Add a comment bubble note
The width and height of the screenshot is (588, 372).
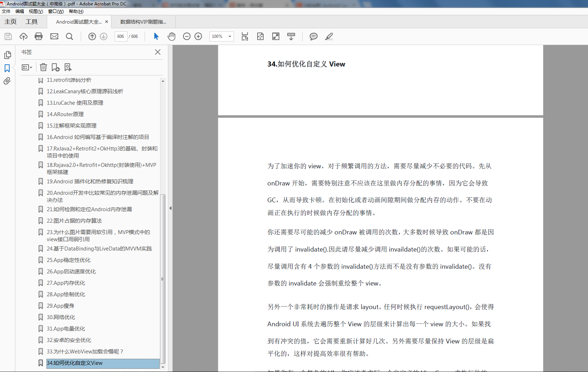(x=314, y=36)
